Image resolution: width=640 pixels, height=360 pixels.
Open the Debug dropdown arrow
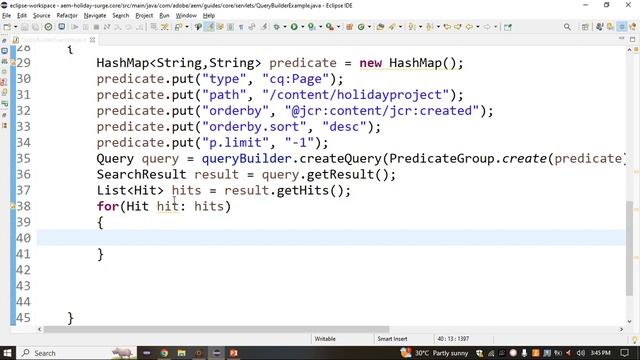point(284,27)
